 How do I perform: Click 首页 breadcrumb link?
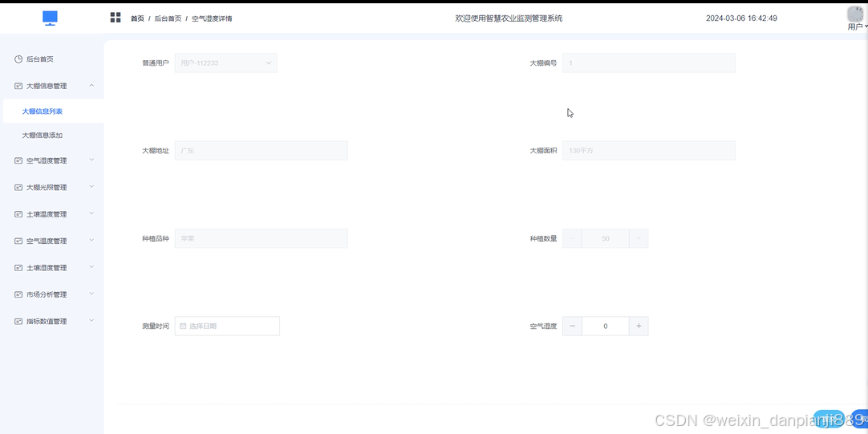point(137,18)
